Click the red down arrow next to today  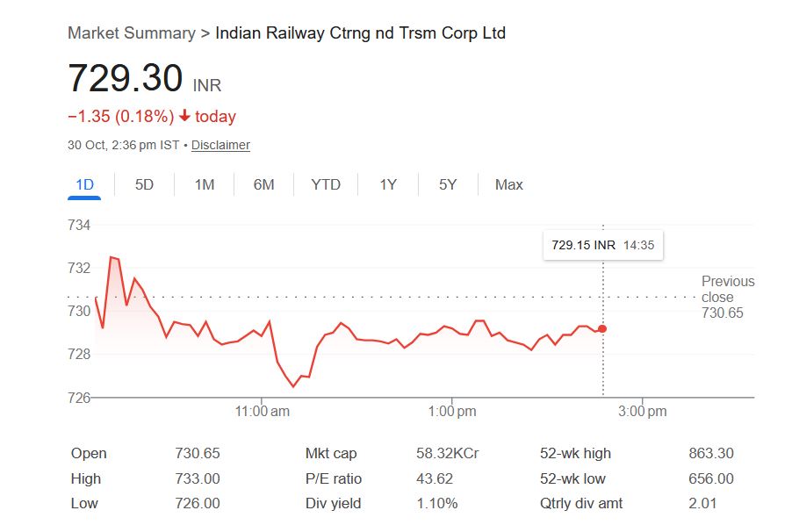tap(184, 117)
